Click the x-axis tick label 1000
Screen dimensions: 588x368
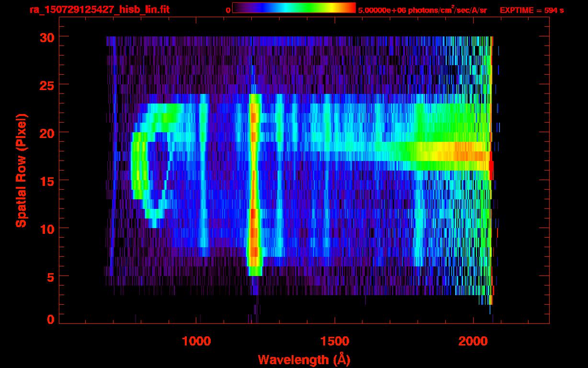pos(196,341)
